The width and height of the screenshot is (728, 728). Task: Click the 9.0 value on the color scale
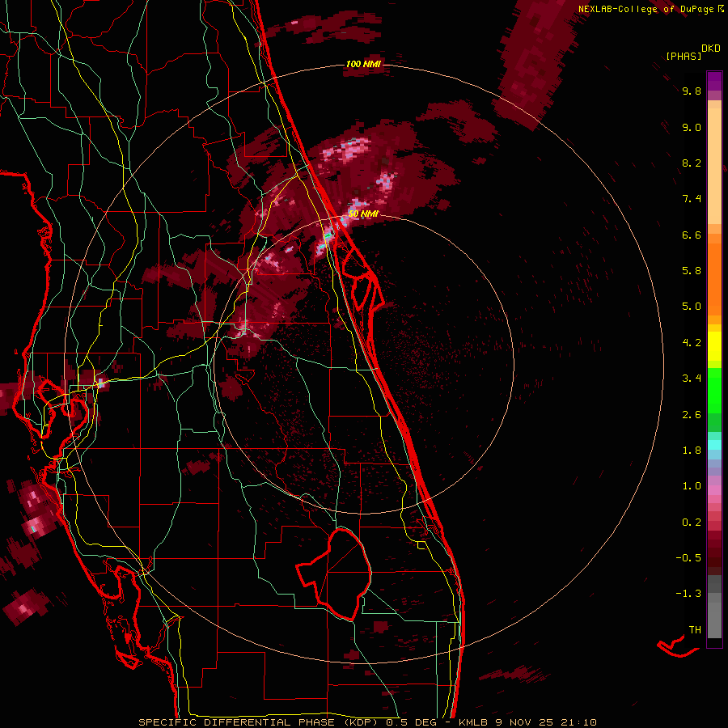tap(692, 127)
